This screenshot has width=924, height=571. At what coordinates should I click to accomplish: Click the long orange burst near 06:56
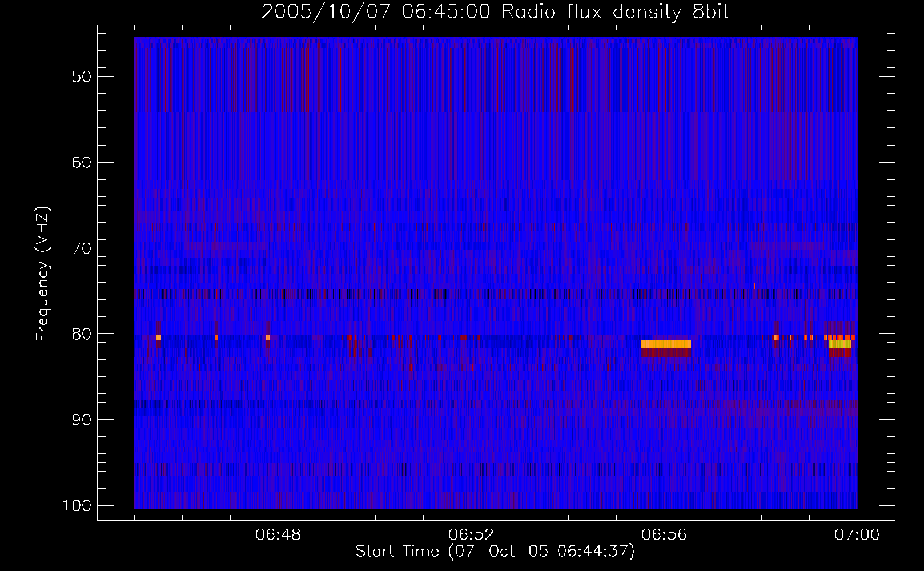[666, 344]
